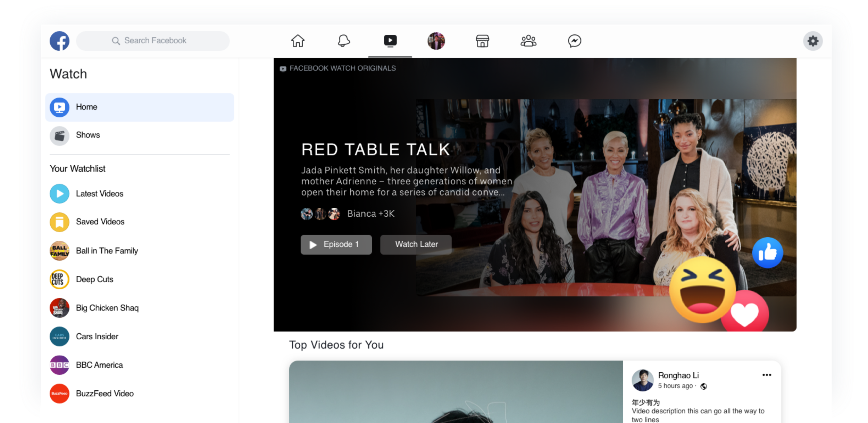The width and height of the screenshot is (868, 423).
Task: Click the Facebook logo
Action: [x=59, y=41]
